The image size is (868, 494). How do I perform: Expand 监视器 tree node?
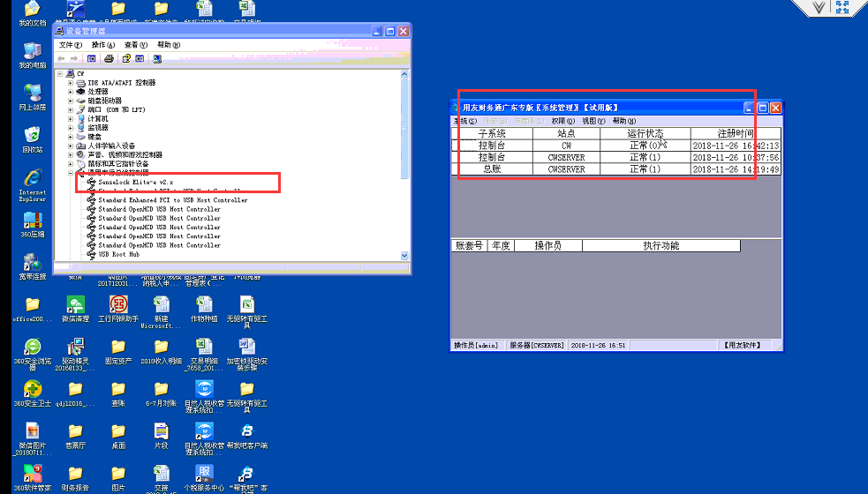[x=71, y=128]
